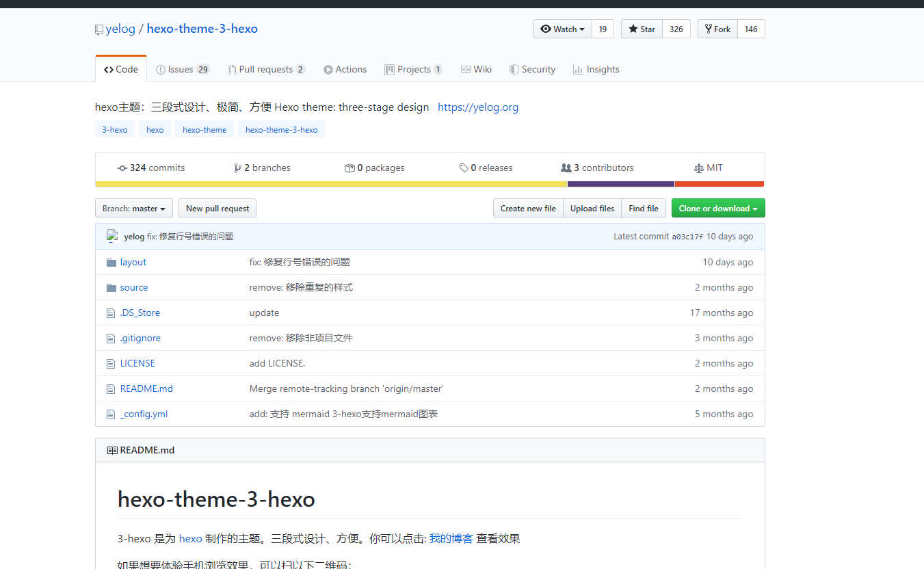
Task: Click the commits history icon
Action: click(122, 168)
